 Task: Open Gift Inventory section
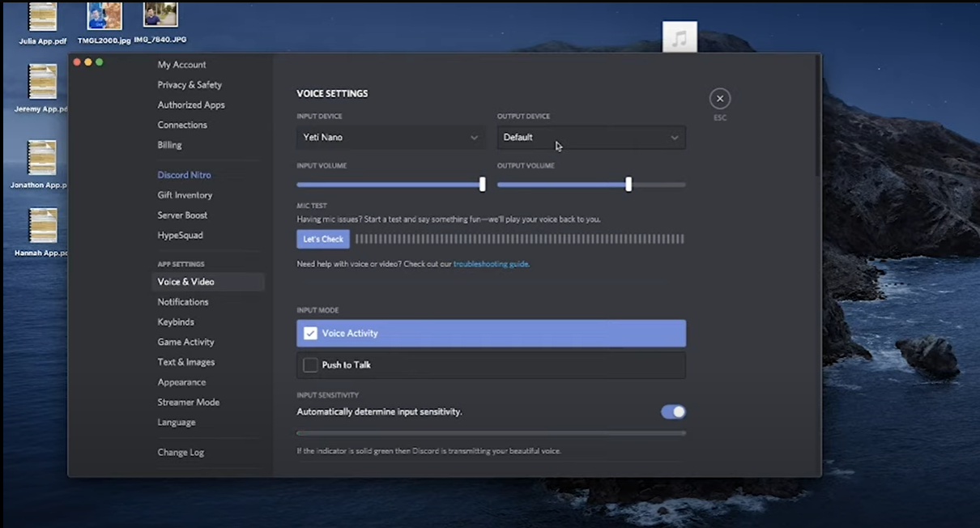pos(185,195)
